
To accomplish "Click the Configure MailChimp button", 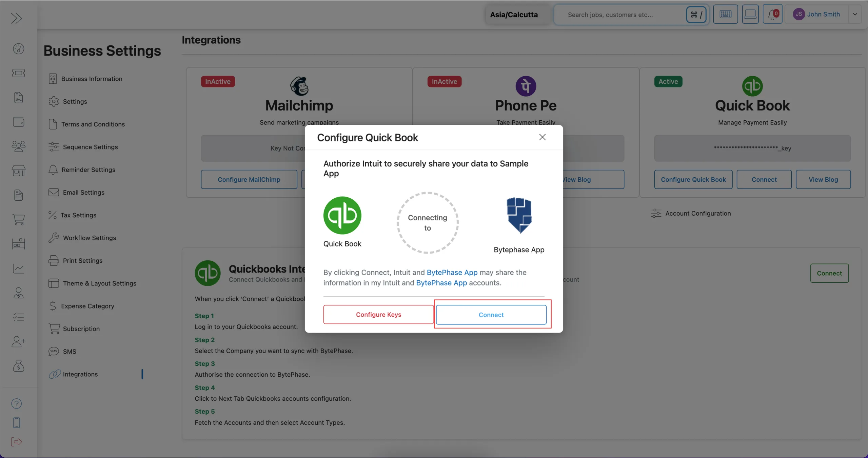I will tap(249, 179).
